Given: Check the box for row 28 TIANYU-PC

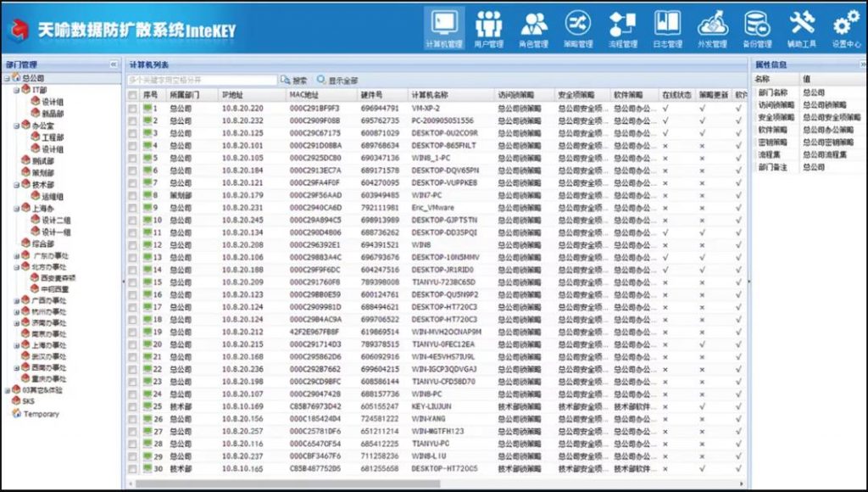Looking at the screenshot, I should 132,444.
